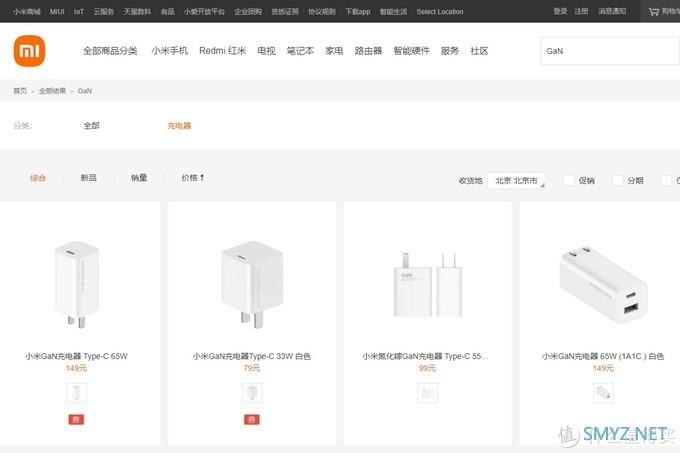Select small thumbnail under 65W (1A1C) charger

tap(603, 393)
